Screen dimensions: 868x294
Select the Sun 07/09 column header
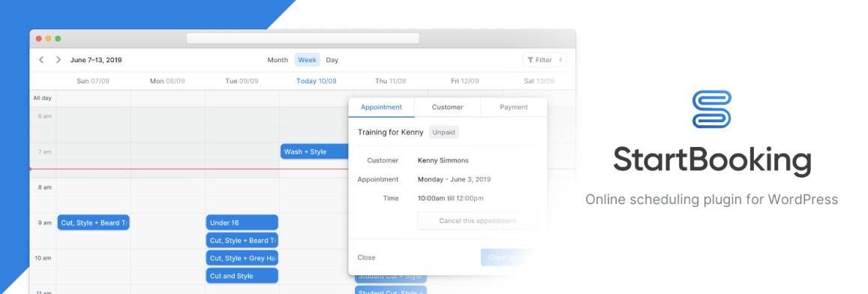(x=93, y=81)
